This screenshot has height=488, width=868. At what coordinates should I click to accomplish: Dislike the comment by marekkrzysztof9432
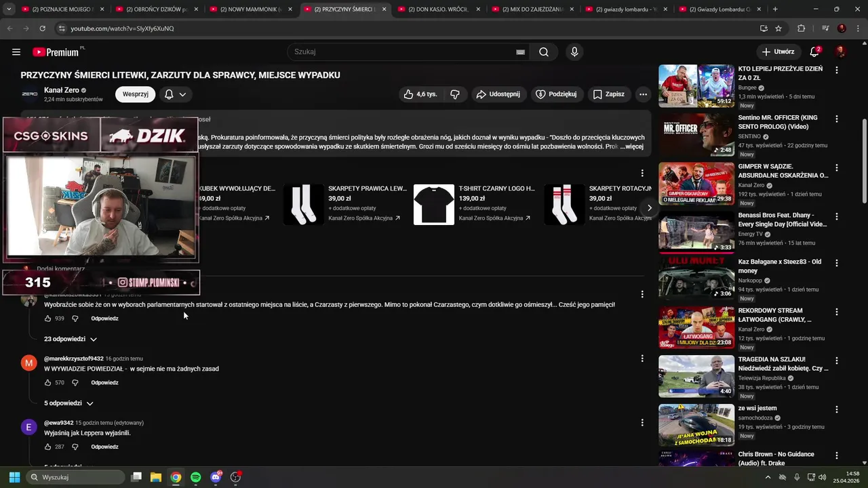[75, 383]
